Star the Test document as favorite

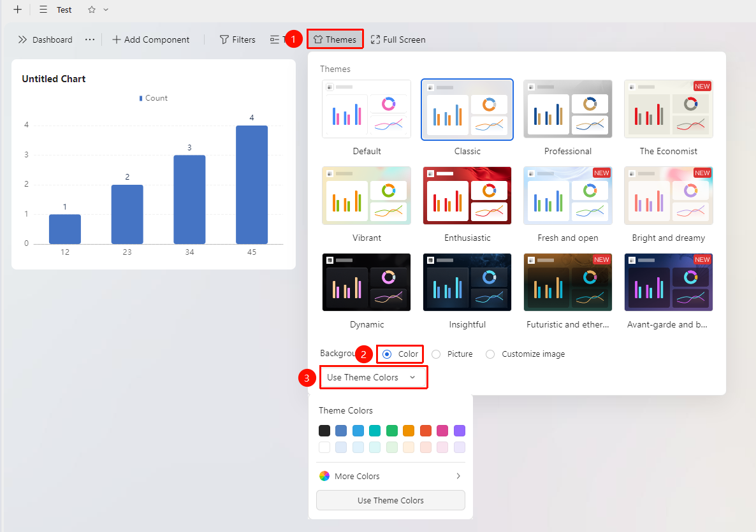[x=92, y=10]
